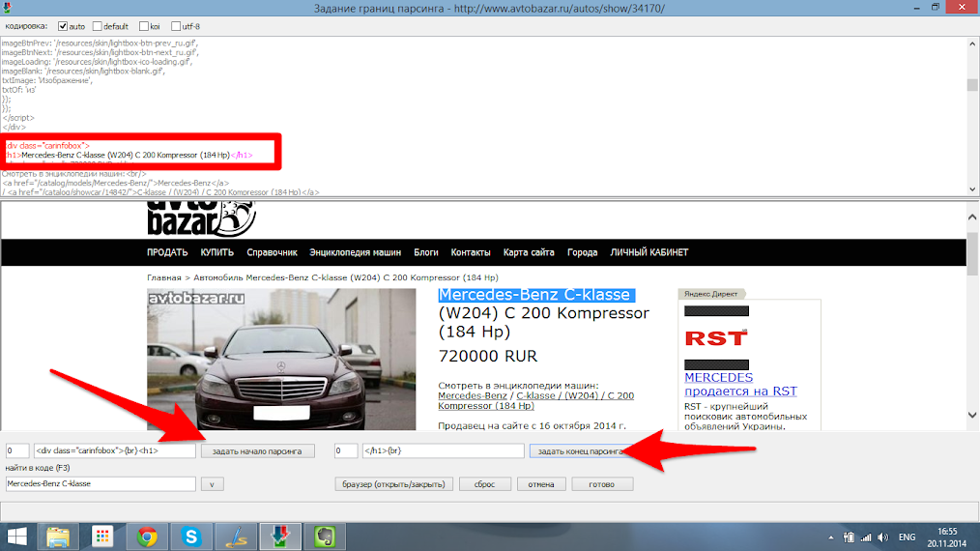Screen dimensions: 980x551
Task: Click the scroll up arrow in code pane
Action: (972, 43)
